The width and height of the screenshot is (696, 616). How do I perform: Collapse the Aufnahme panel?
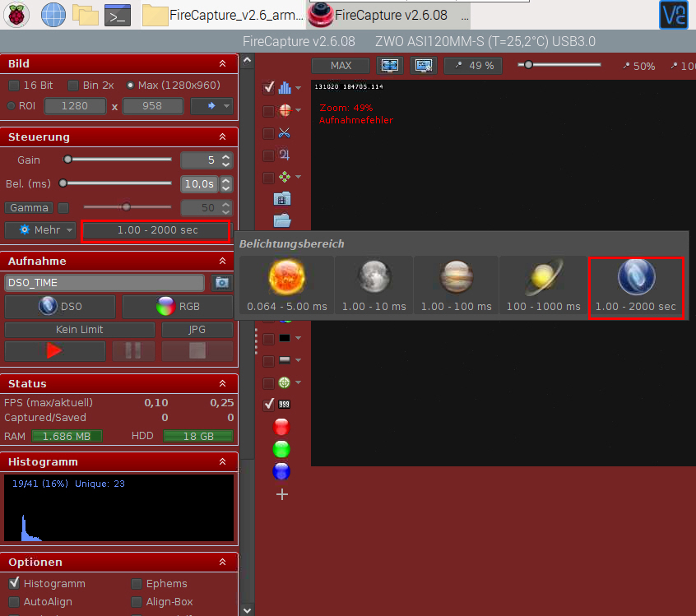222,261
